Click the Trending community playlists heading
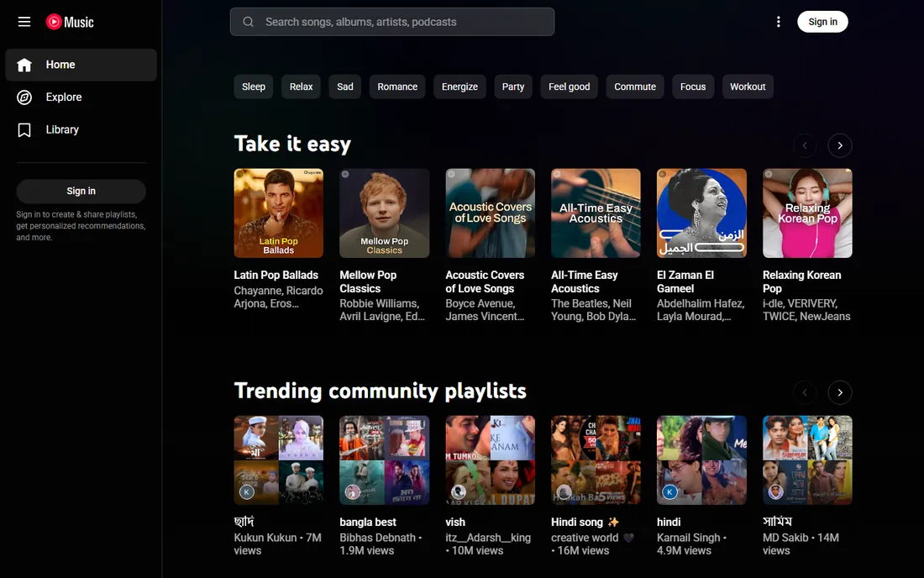Image resolution: width=924 pixels, height=578 pixels. tap(380, 391)
